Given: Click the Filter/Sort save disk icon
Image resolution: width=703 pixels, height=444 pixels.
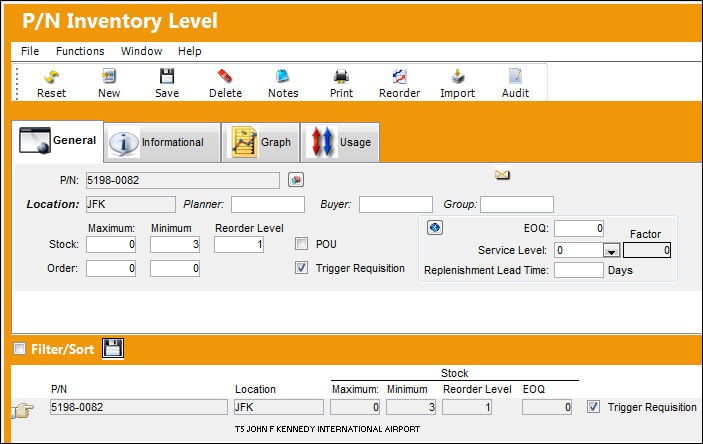Looking at the screenshot, I should (113, 348).
